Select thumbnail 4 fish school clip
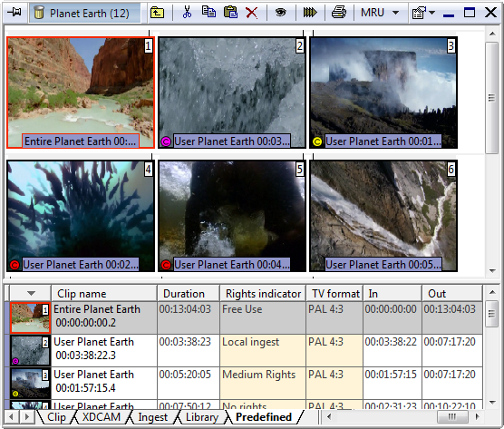 tap(81, 216)
